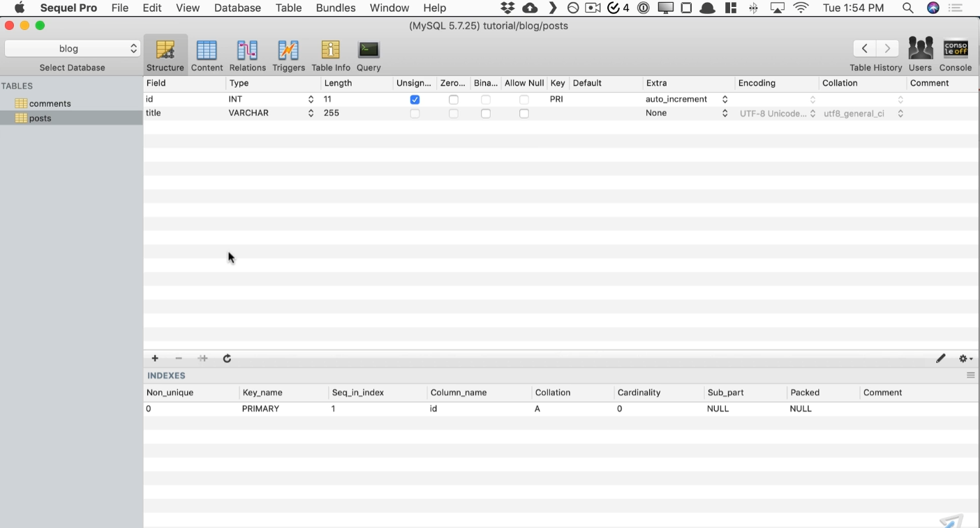Go back in table history
This screenshot has width=980, height=528.
[x=864, y=48]
